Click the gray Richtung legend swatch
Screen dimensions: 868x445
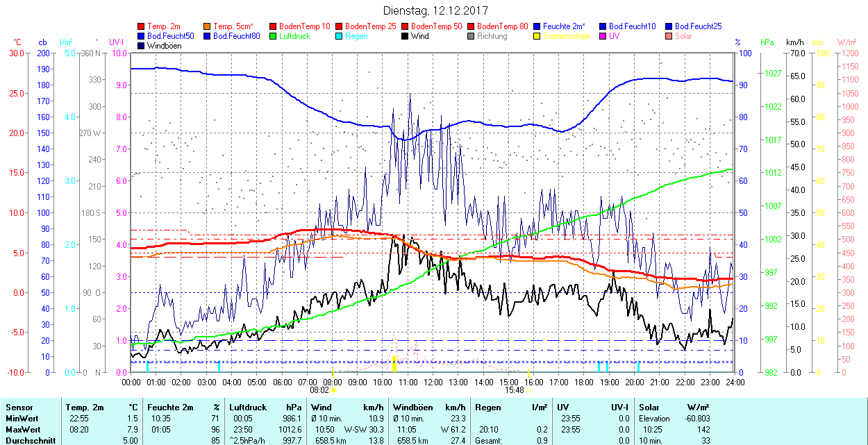(x=471, y=36)
